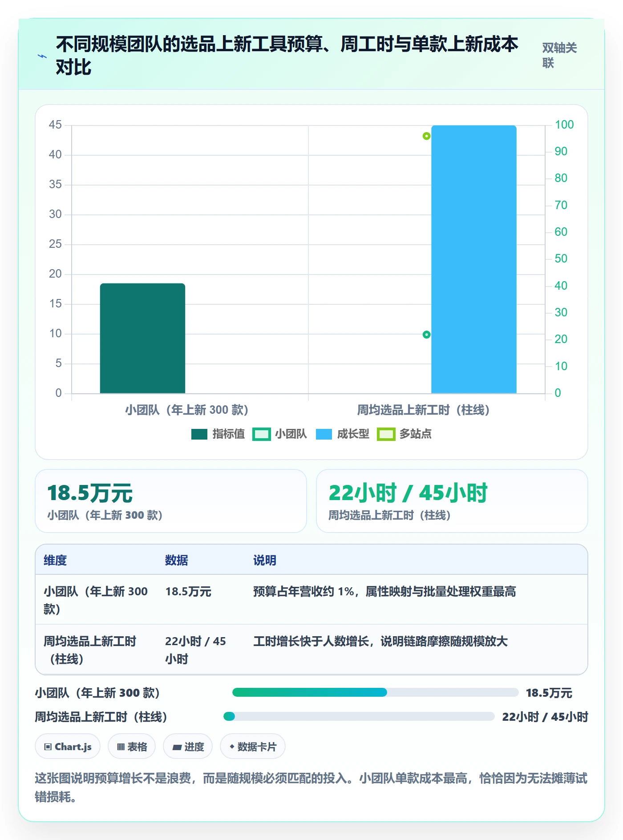
Task: Click the table row cell 周均选品上新工时（柱线）
Action: pyautogui.click(x=90, y=650)
